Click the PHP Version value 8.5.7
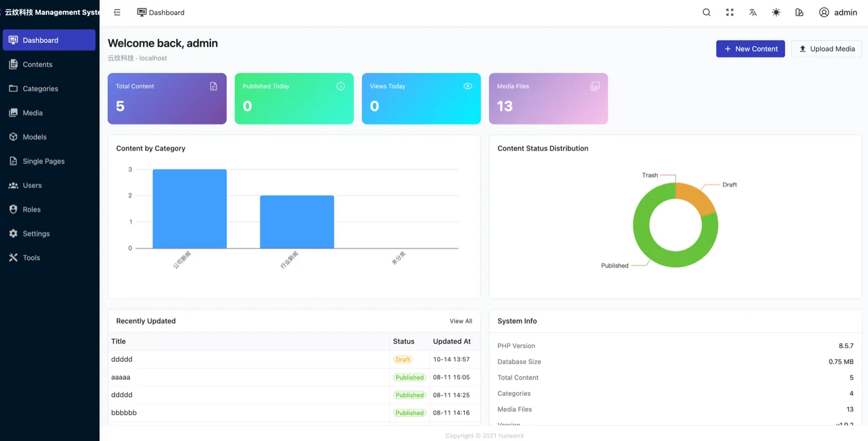The image size is (868, 441). click(x=846, y=346)
